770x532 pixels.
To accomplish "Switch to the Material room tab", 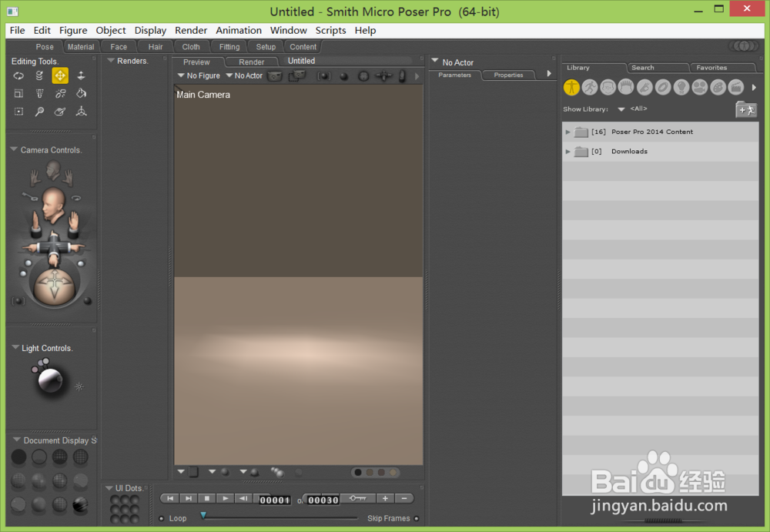I will click(x=81, y=47).
